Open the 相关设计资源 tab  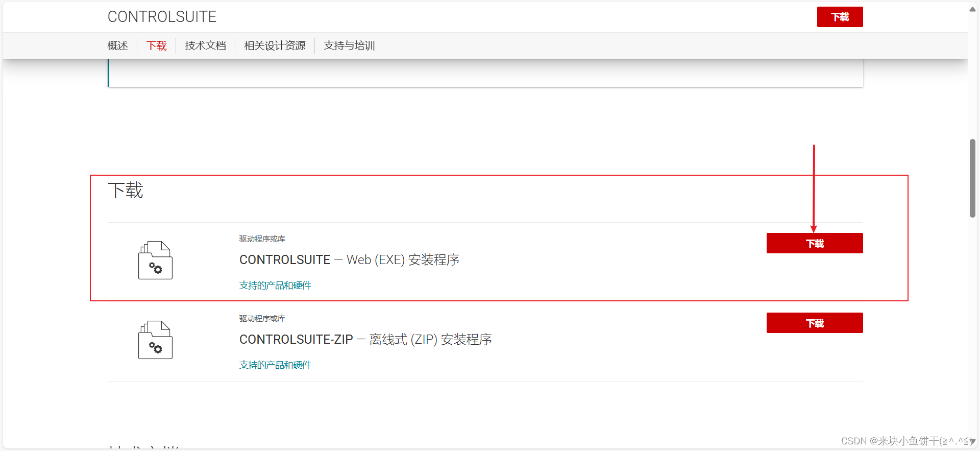tap(275, 45)
